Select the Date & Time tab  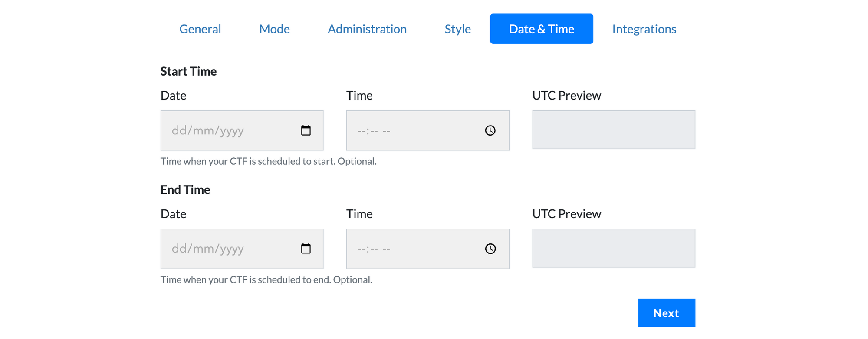pos(541,29)
